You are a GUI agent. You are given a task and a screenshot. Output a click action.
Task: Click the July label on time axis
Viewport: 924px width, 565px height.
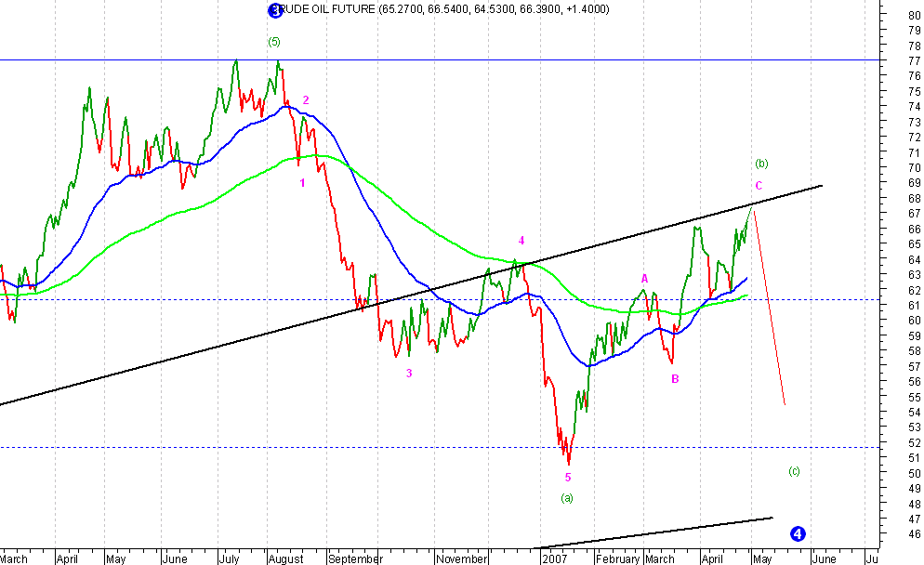229,558
